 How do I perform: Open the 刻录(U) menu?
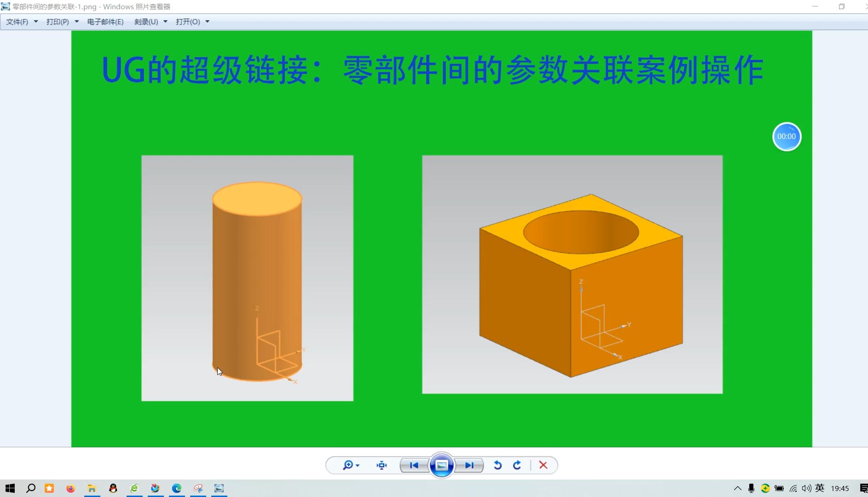(x=146, y=22)
